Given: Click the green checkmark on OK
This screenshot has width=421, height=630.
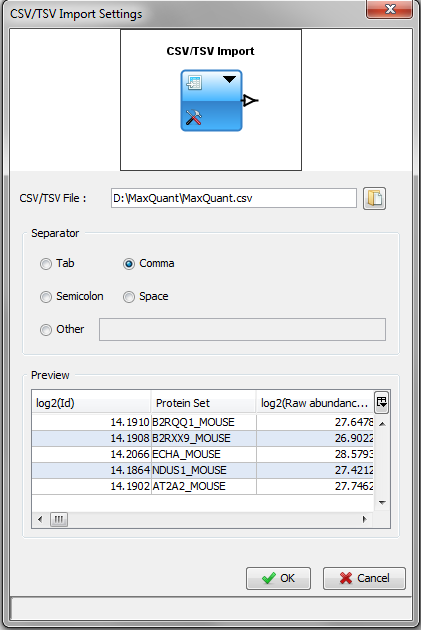Looking at the screenshot, I should (268, 578).
